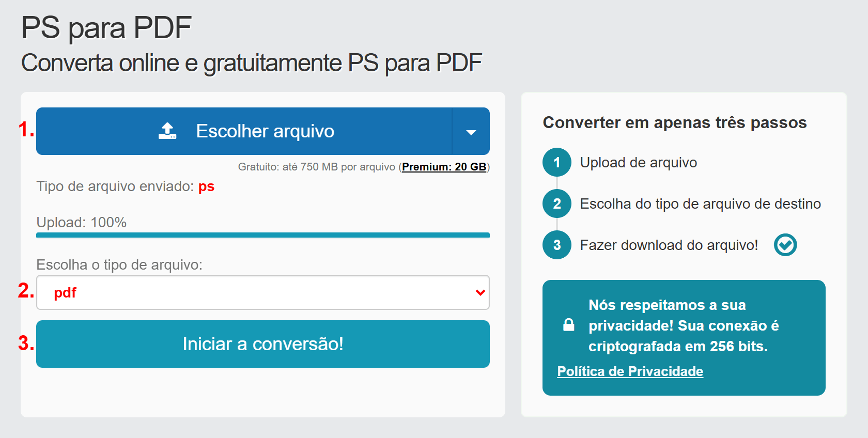Click the step 1 circle icon
This screenshot has height=438, width=868.
click(x=556, y=162)
